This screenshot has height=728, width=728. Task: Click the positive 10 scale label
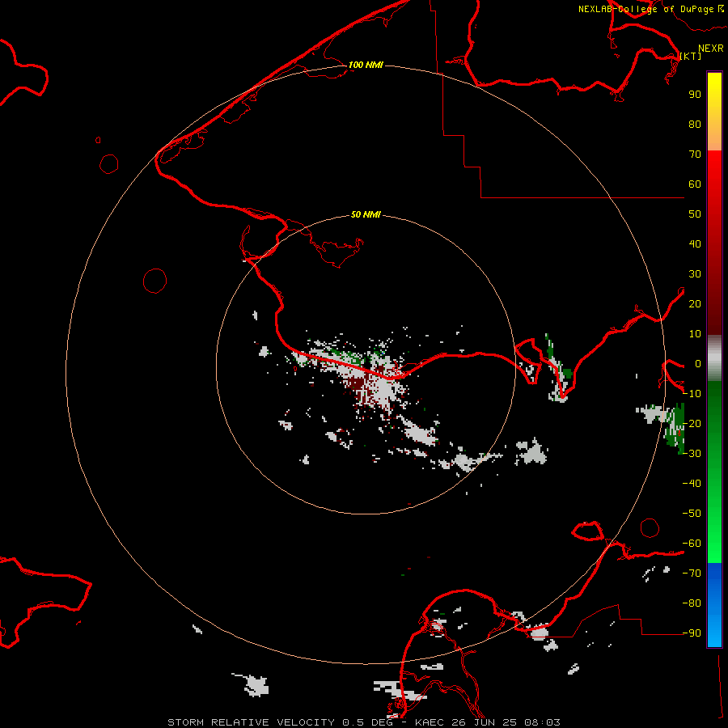695,334
